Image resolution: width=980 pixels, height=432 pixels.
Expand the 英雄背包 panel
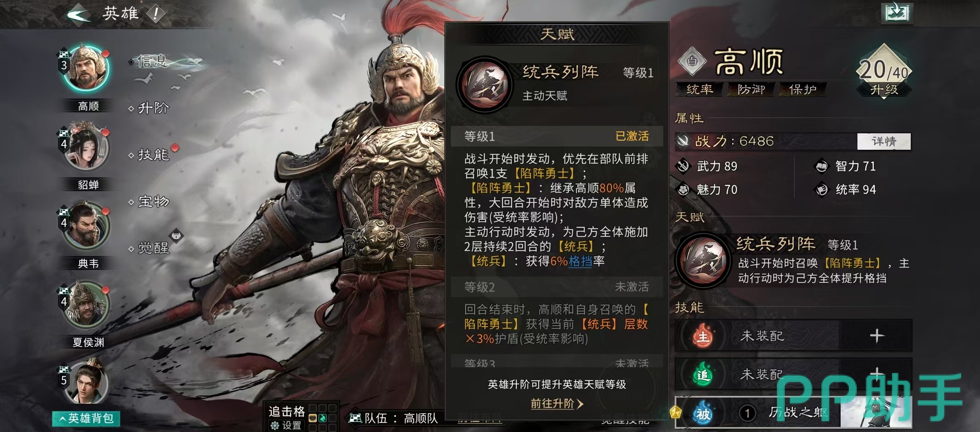(86, 418)
